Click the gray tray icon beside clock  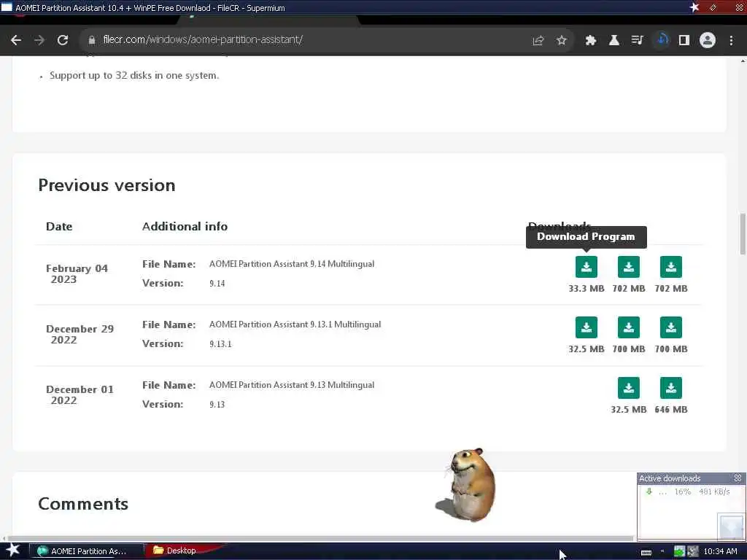click(693, 551)
